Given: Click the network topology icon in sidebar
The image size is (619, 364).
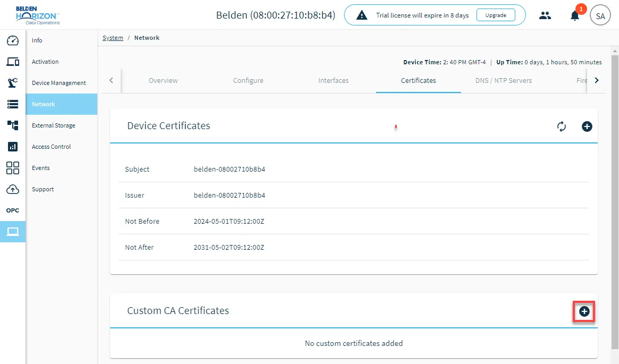Looking at the screenshot, I should pyautogui.click(x=13, y=125).
